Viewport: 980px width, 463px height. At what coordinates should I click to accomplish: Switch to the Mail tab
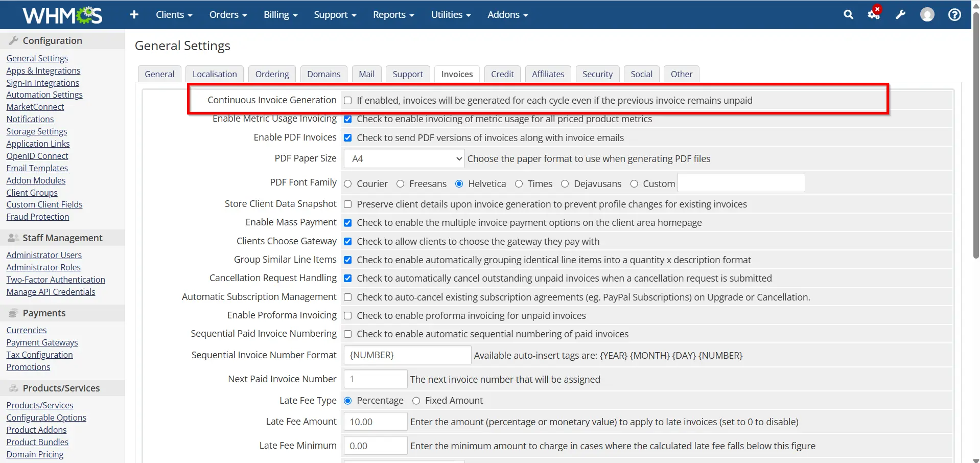click(366, 74)
